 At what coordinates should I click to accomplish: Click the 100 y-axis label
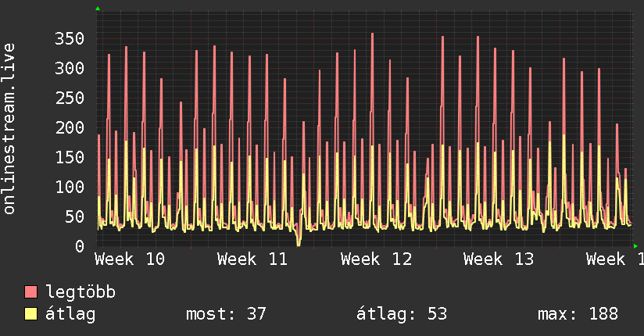pos(70,188)
